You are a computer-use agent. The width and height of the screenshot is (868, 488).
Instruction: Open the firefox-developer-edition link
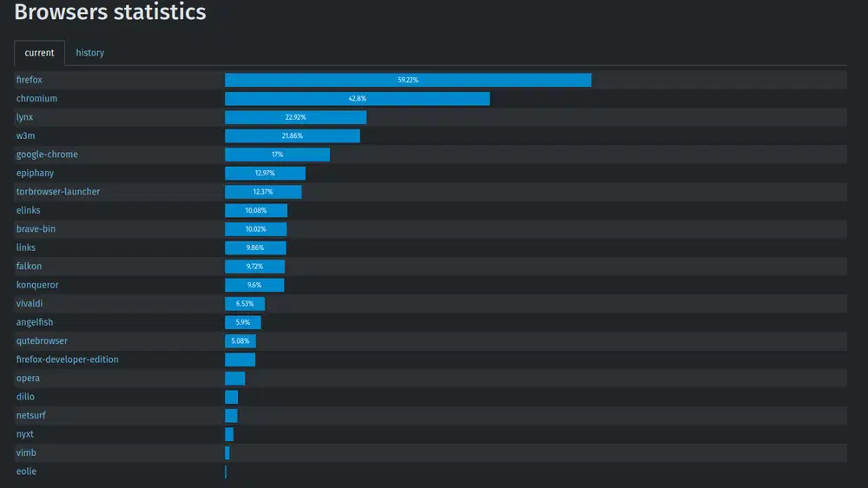68,359
